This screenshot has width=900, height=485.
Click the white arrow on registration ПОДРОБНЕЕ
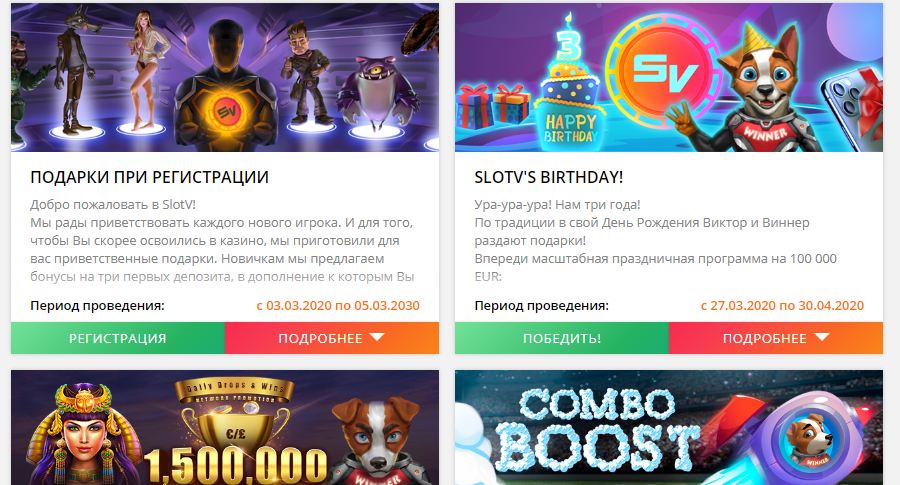(377, 337)
